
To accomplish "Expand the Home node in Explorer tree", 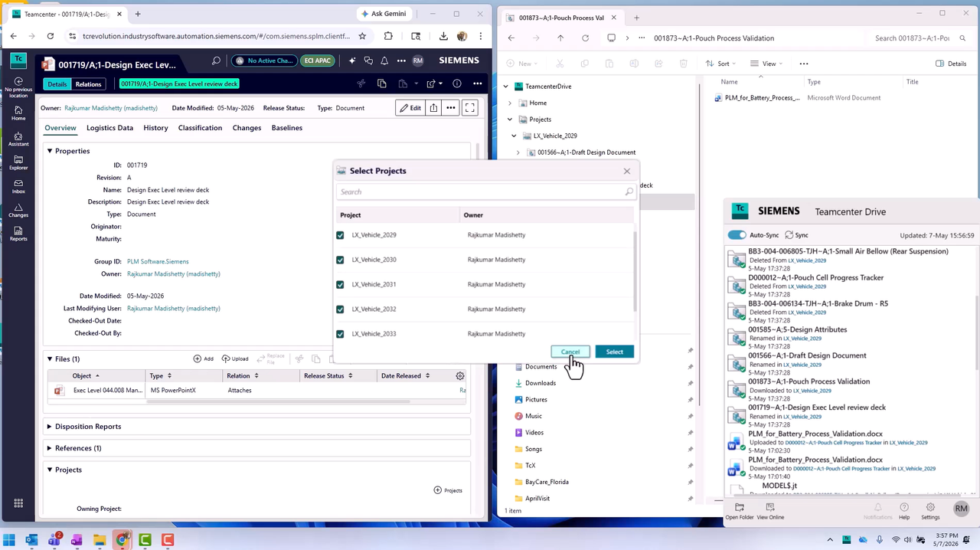I will (x=511, y=103).
